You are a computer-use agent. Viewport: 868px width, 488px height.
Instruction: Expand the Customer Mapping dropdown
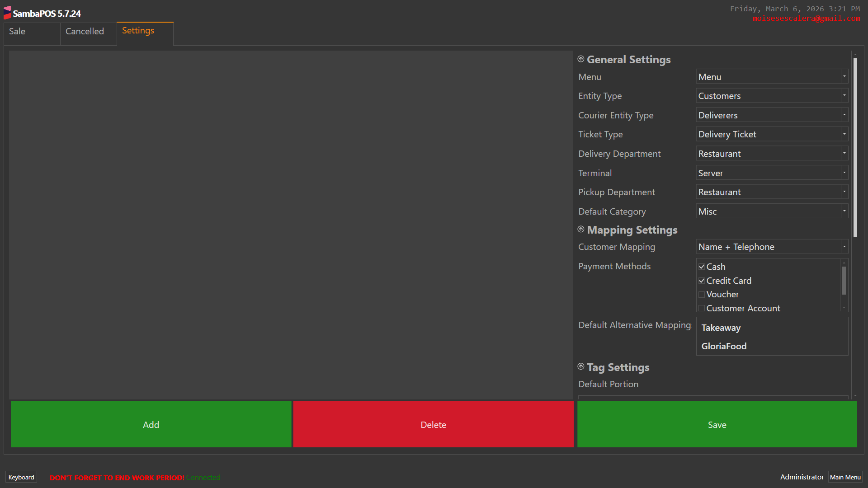click(844, 247)
